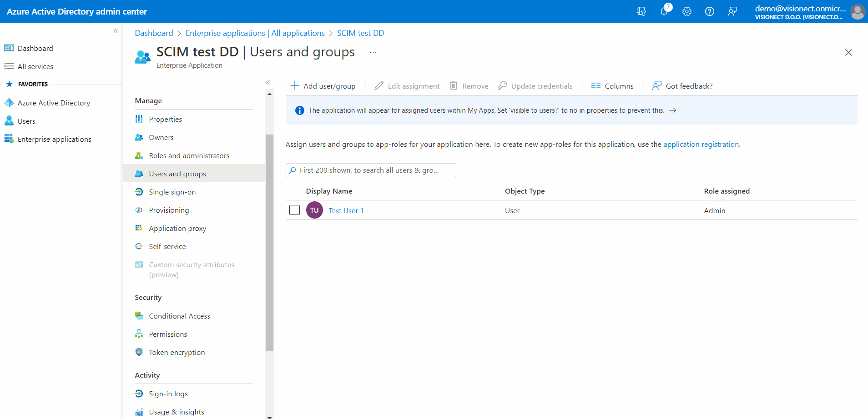Screen dimensions: 868x419
Task: Open the application registration link
Action: pyautogui.click(x=701, y=145)
